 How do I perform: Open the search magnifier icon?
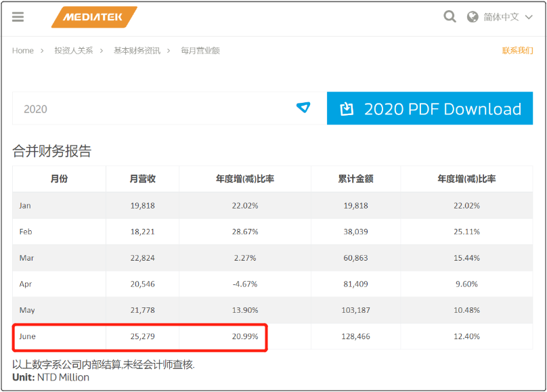(450, 17)
